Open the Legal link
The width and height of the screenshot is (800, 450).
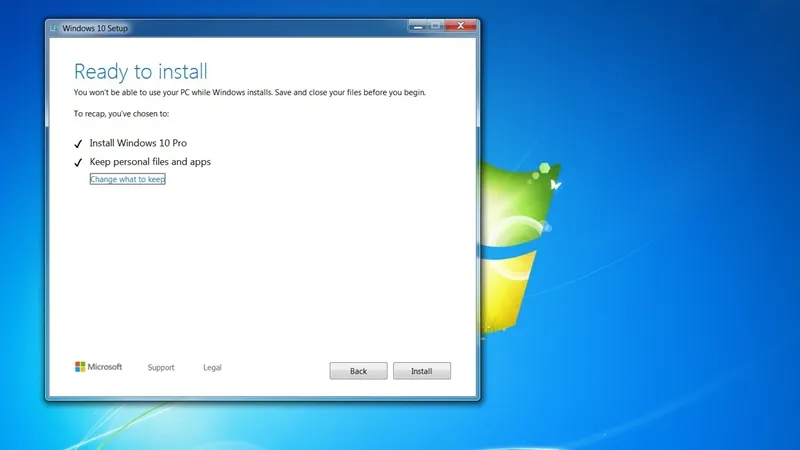(212, 367)
